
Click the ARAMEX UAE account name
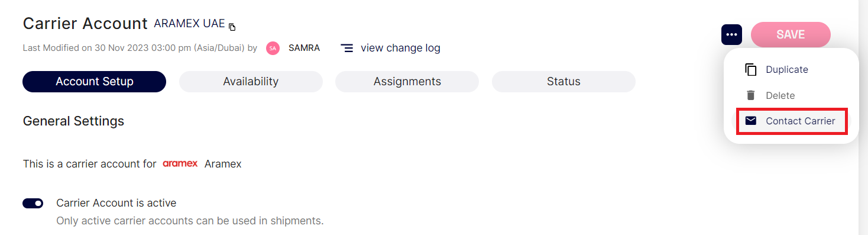point(189,24)
